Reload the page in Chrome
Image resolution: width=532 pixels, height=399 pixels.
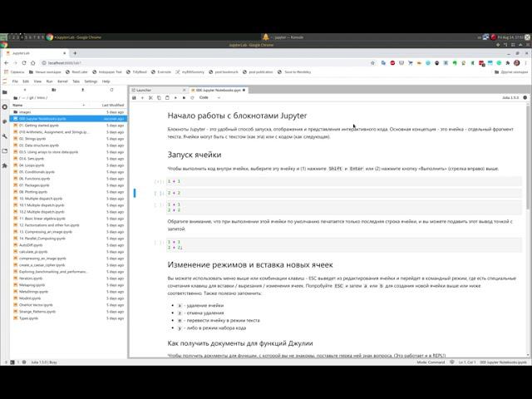[x=24, y=63]
